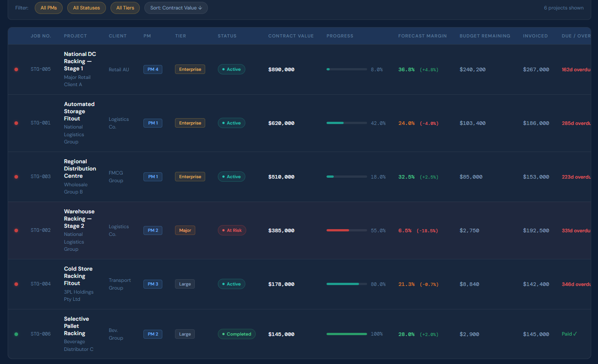Open the All Statuses filter
The width and height of the screenshot is (598, 364).
pyautogui.click(x=86, y=8)
